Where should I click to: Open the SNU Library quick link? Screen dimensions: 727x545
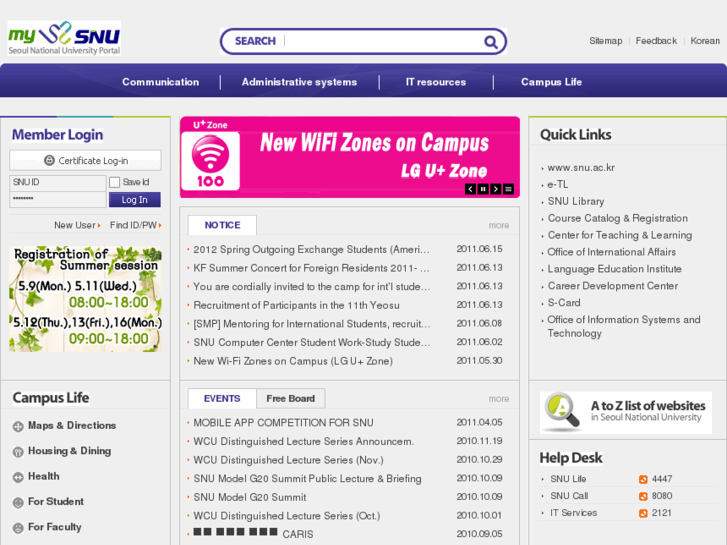click(576, 202)
